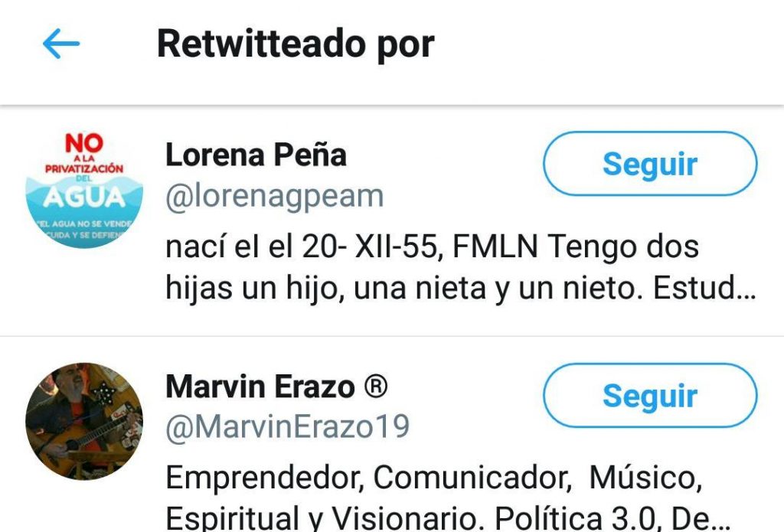Click the red NO text in the avatar
The width and height of the screenshot is (784, 532).
pos(84,143)
